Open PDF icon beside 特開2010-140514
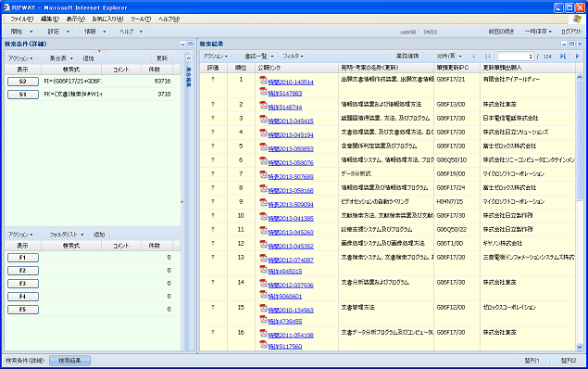The width and height of the screenshot is (588, 369). [x=263, y=80]
